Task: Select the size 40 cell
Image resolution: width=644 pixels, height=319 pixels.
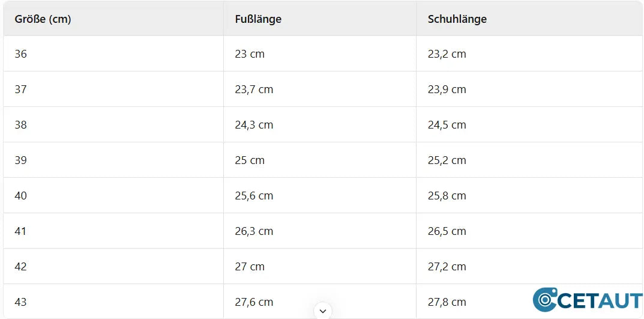Action: tap(21, 196)
